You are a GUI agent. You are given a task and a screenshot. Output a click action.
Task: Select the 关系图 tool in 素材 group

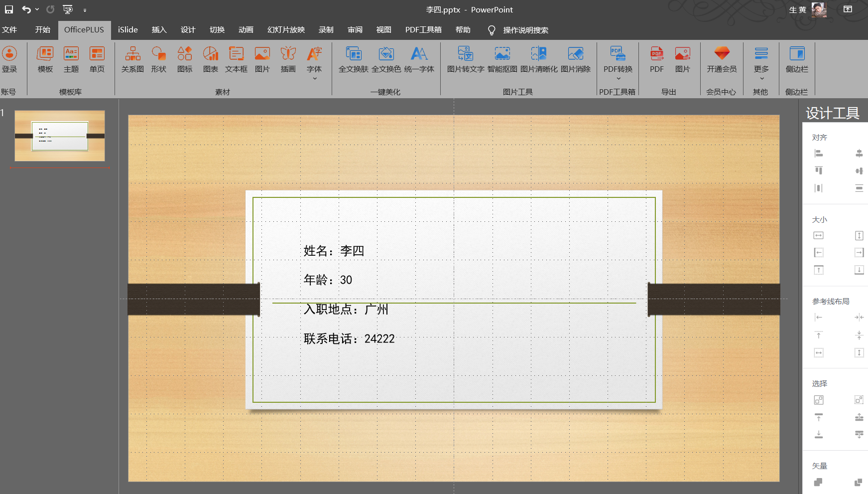pos(132,60)
